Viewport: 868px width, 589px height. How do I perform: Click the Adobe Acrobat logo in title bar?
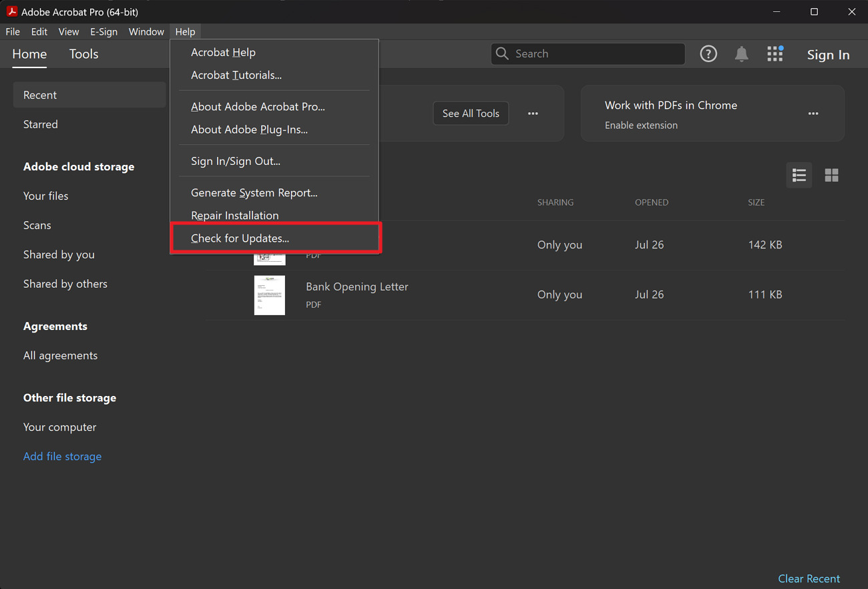pyautogui.click(x=11, y=11)
